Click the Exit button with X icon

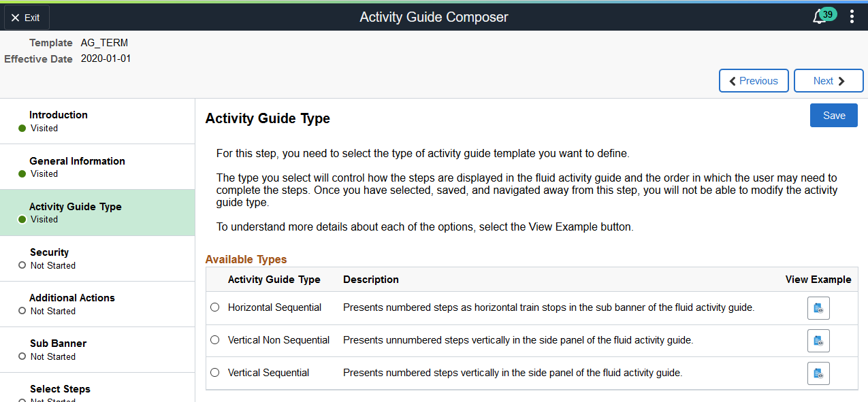[x=27, y=18]
